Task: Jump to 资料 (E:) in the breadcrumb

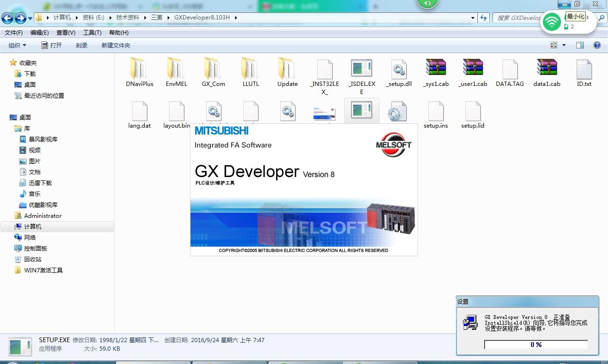Action: coord(93,18)
